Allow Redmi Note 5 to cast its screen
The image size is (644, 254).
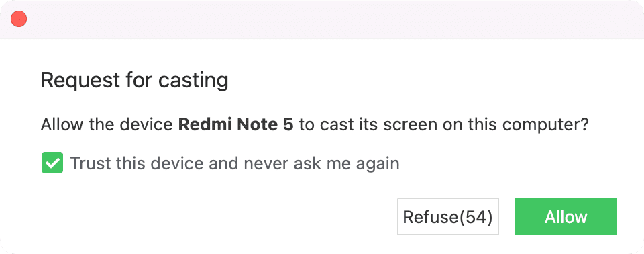pyautogui.click(x=566, y=216)
